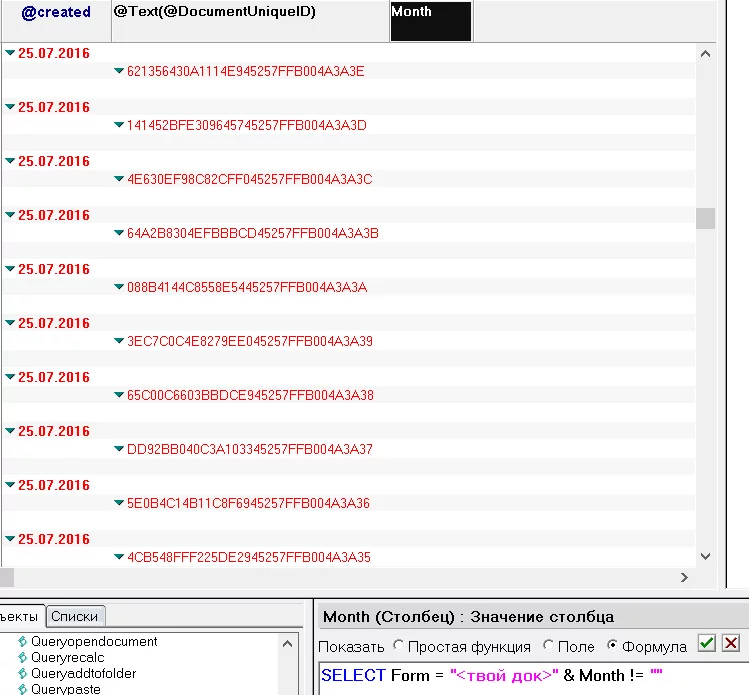Click the Month column header

430,21
